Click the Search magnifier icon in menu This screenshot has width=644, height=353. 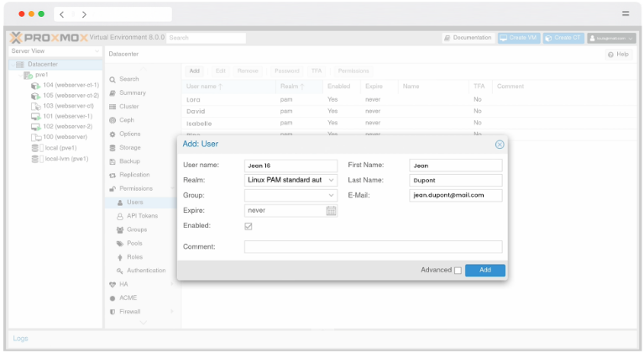pos(112,79)
